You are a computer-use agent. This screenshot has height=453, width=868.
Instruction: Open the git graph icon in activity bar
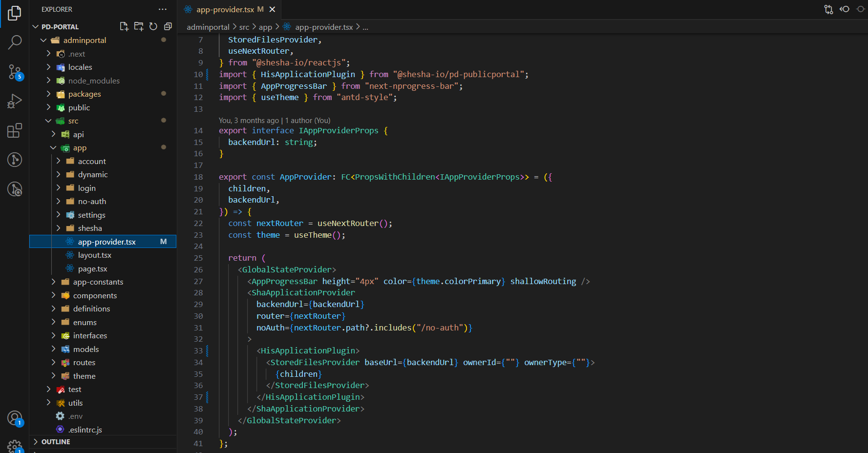(x=15, y=160)
